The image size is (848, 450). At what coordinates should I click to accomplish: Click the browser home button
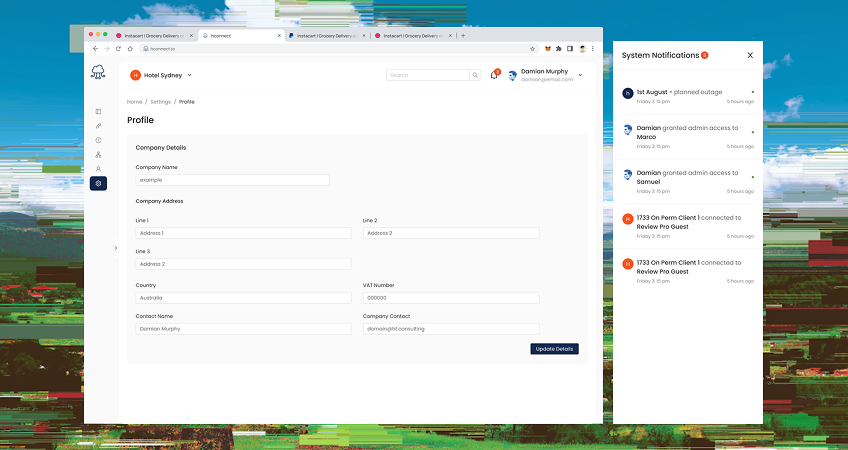(130, 49)
